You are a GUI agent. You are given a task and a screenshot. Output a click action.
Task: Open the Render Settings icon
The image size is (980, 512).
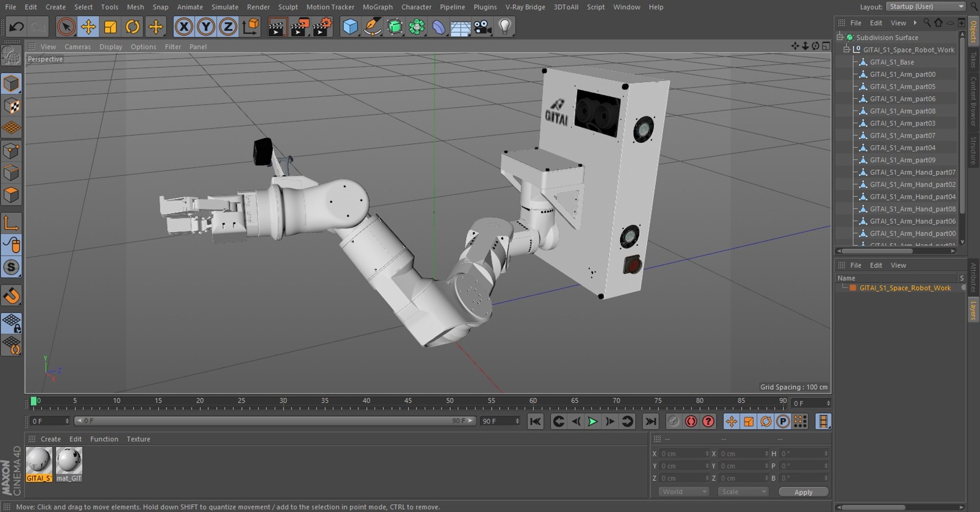click(323, 27)
